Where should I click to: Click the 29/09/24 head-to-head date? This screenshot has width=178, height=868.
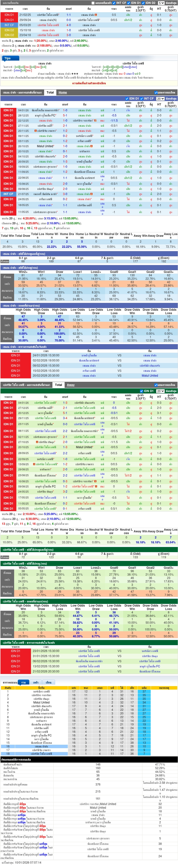(25, 20)
